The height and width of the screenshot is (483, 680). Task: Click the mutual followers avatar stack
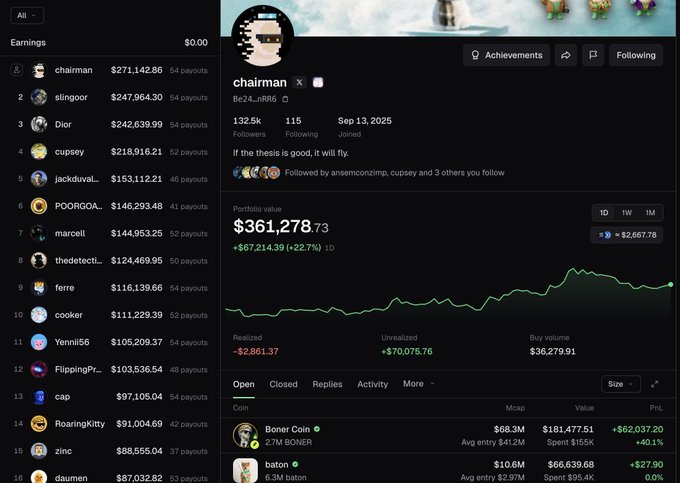256,173
